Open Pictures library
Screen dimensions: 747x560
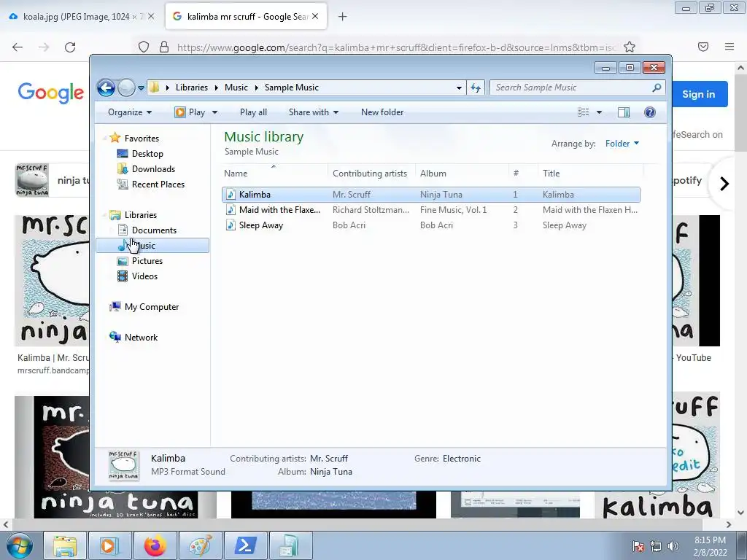coord(147,261)
